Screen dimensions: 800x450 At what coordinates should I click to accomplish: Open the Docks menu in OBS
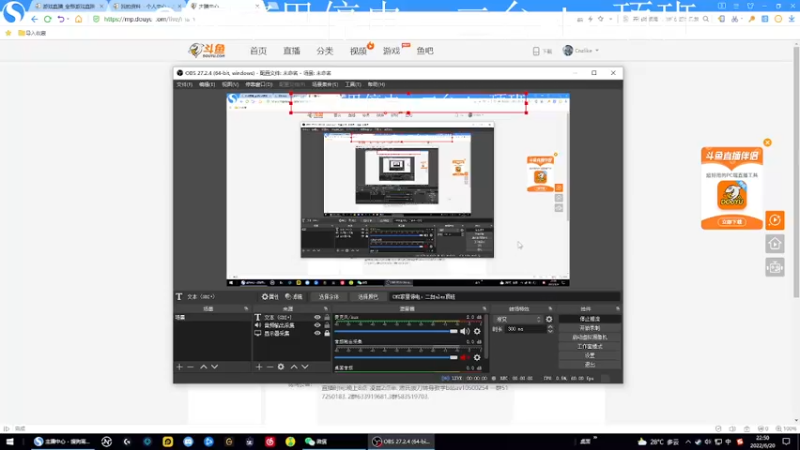pos(259,84)
